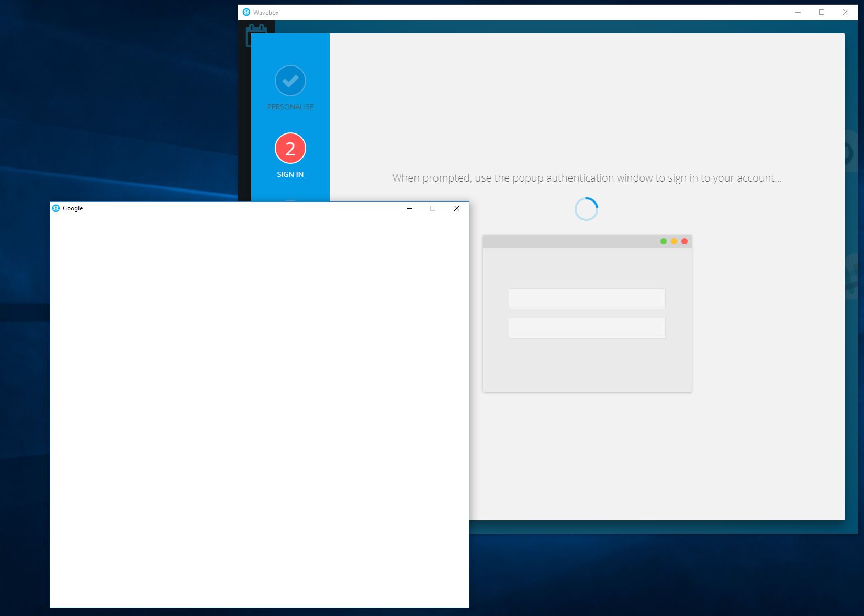The image size is (864, 616).
Task: Click the PERSONALISE step label
Action: 290,107
